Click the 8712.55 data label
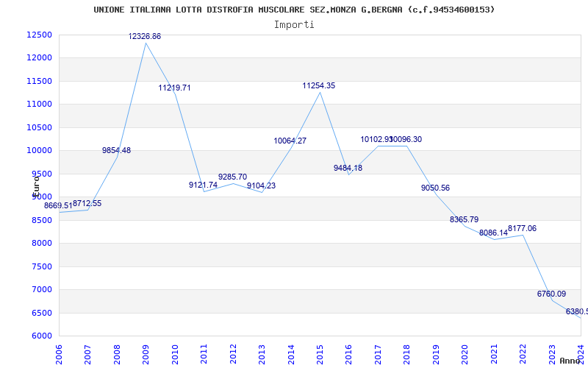The width and height of the screenshot is (588, 368). [x=87, y=204]
